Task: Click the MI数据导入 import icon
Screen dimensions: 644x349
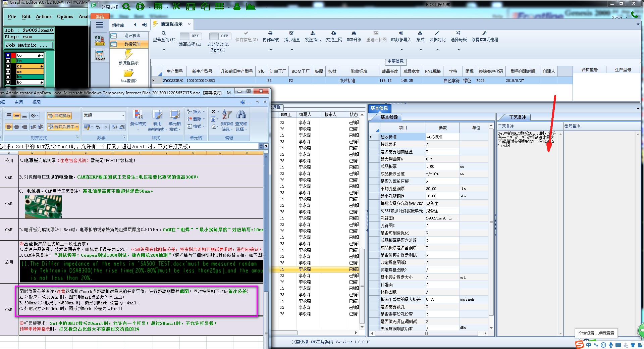Action: [x=401, y=33]
